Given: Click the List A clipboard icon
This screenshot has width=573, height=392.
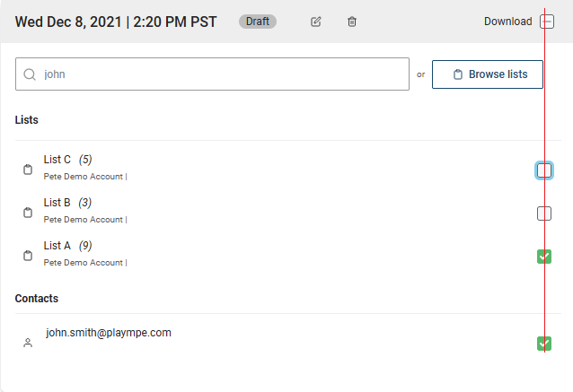Looking at the screenshot, I should [x=28, y=256].
